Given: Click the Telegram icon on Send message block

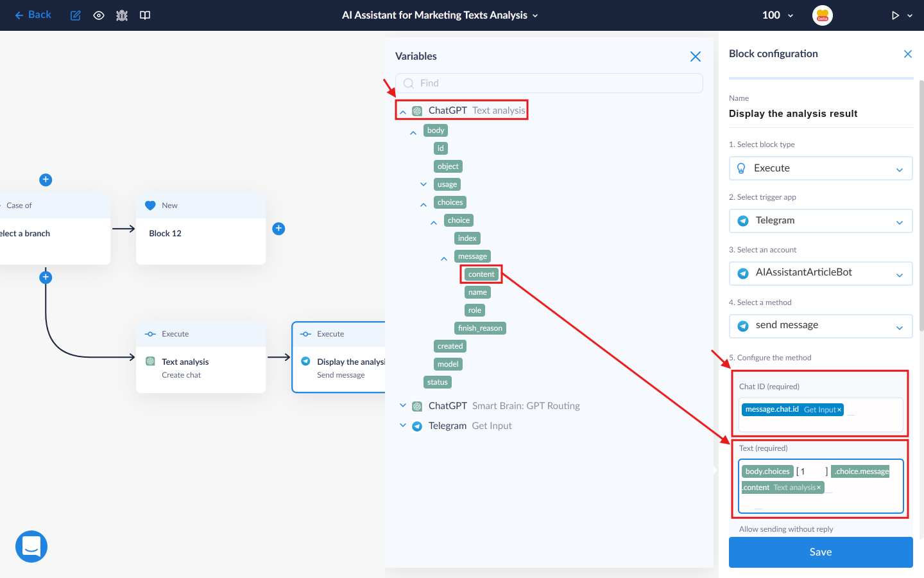Looking at the screenshot, I should (305, 362).
